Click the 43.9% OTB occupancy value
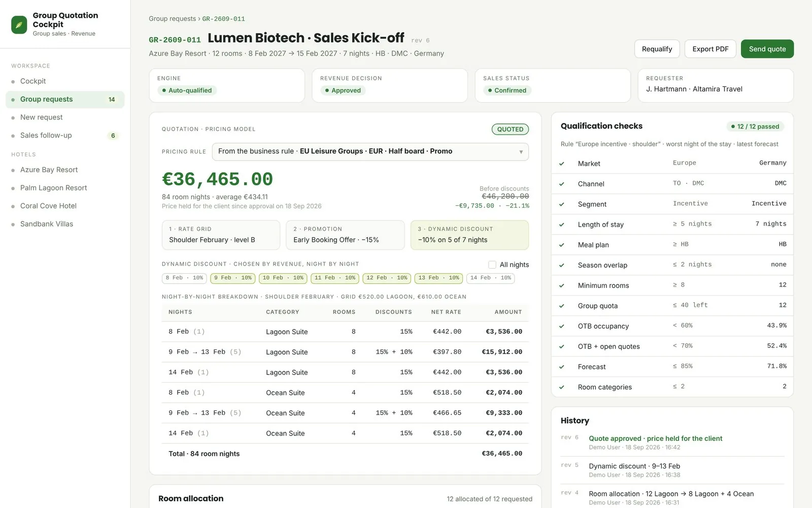Screen dimensions: 812x508 click(776, 326)
